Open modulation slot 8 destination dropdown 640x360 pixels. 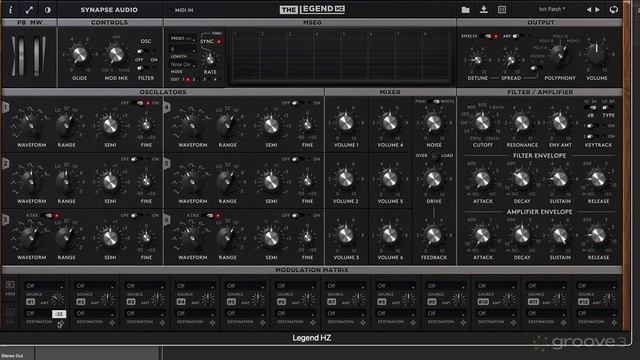(x=396, y=313)
